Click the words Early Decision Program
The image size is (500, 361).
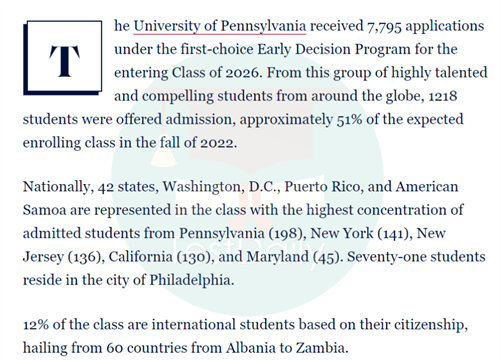pos(334,49)
